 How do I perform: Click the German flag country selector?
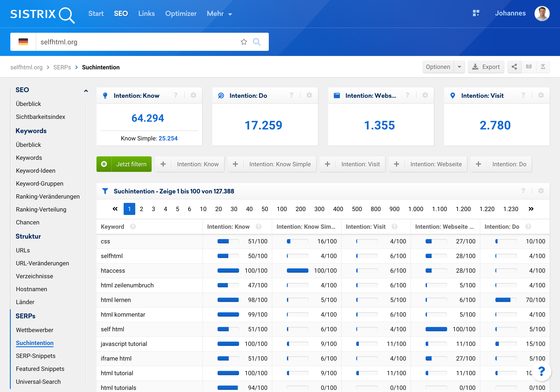(x=23, y=42)
